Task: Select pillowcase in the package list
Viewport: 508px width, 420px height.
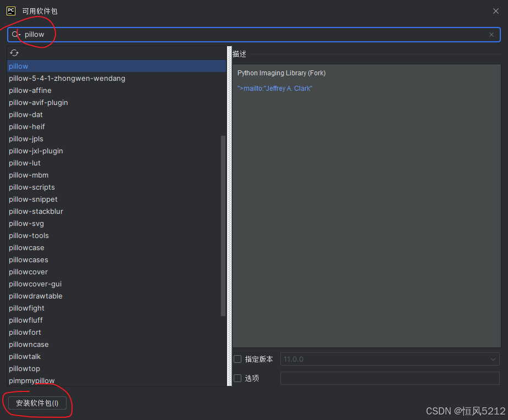Action: click(26, 247)
